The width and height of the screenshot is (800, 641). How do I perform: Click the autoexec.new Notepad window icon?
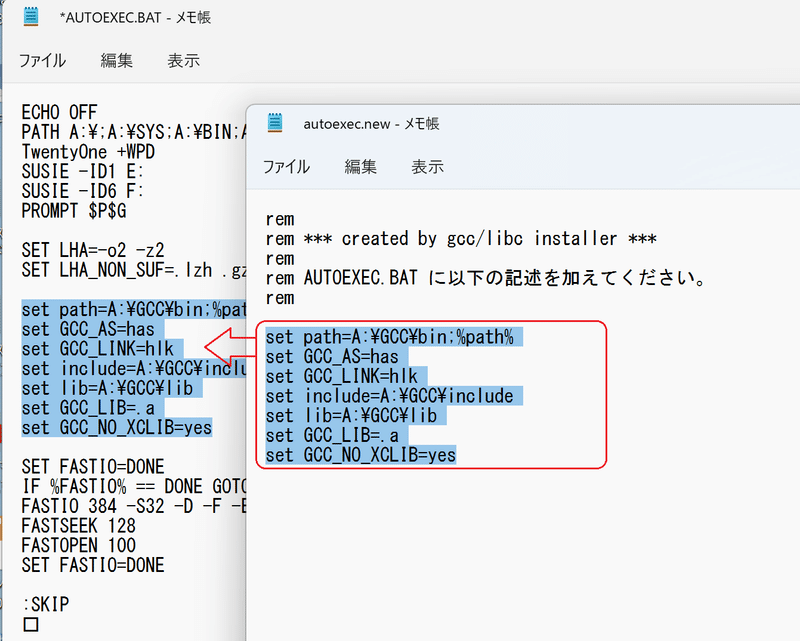point(275,123)
